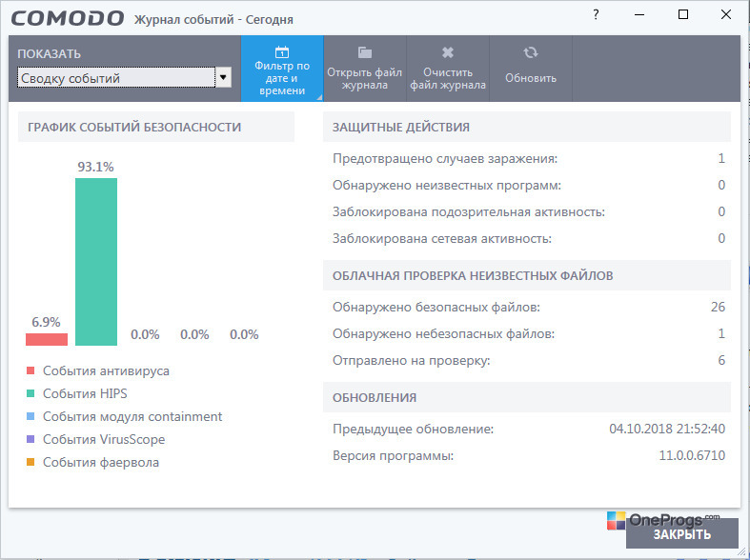Click the question mark help icon
The image size is (750, 560).
click(596, 15)
